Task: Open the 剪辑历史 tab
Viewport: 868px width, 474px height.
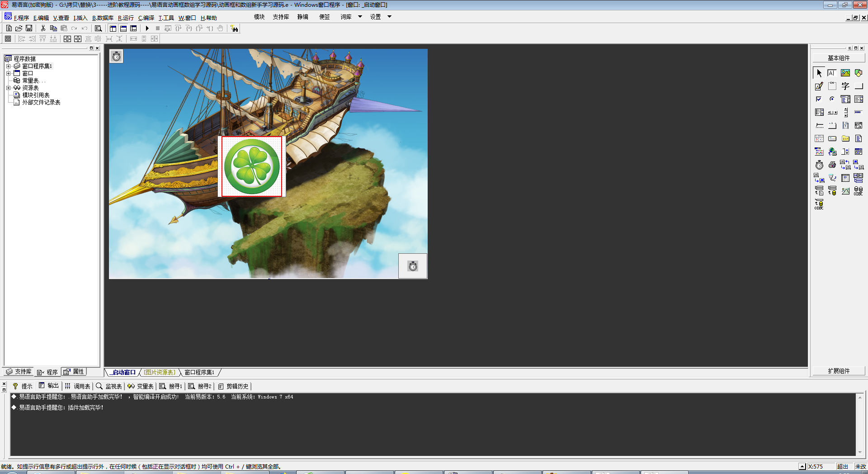Action: pos(233,386)
